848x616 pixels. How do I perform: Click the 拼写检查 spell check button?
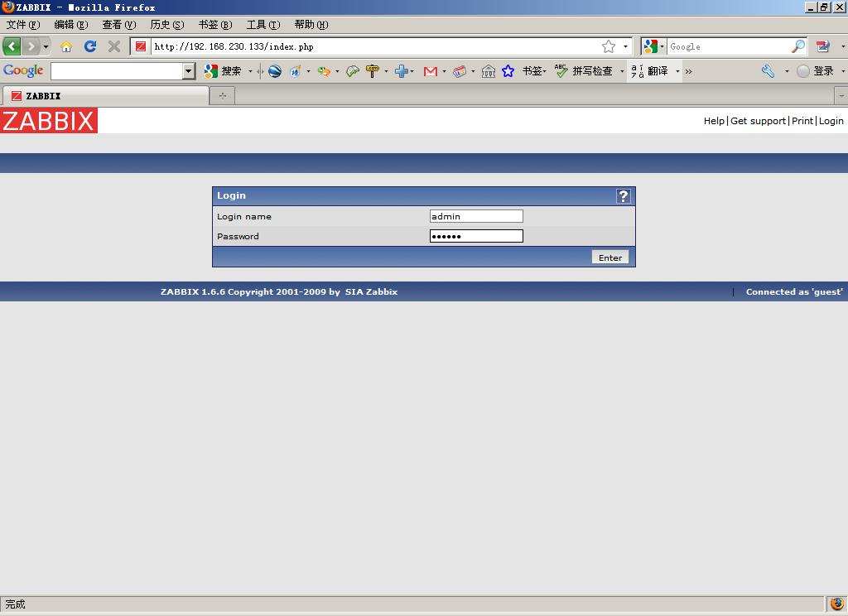[x=584, y=71]
